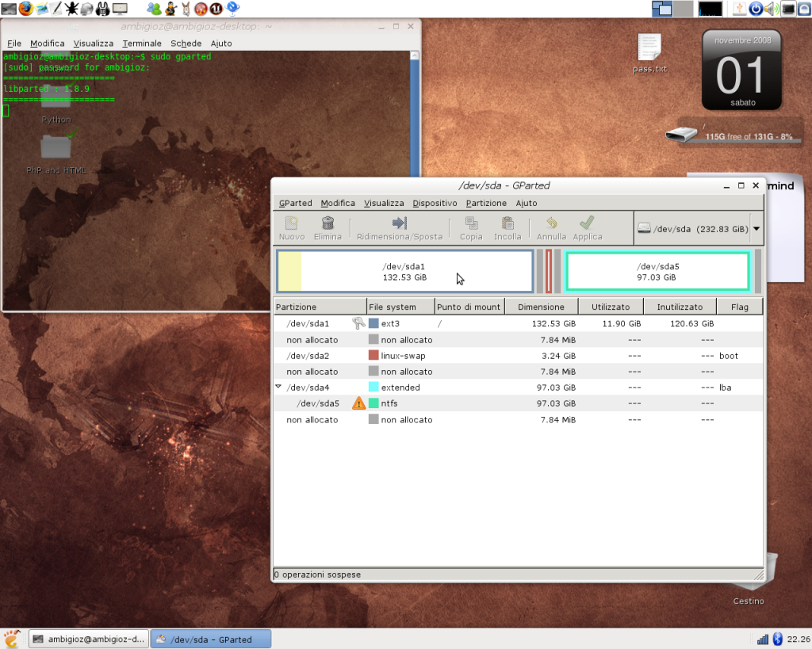Open the /dev/sda device selector dropdown

756,229
